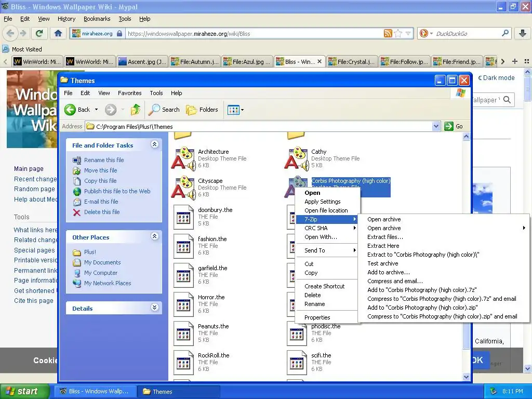Click Publish this file to the Web
Screen dimensions: 532x399
117,191
